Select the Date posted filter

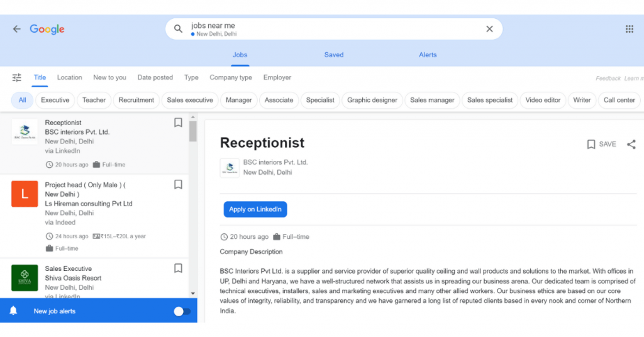click(155, 77)
